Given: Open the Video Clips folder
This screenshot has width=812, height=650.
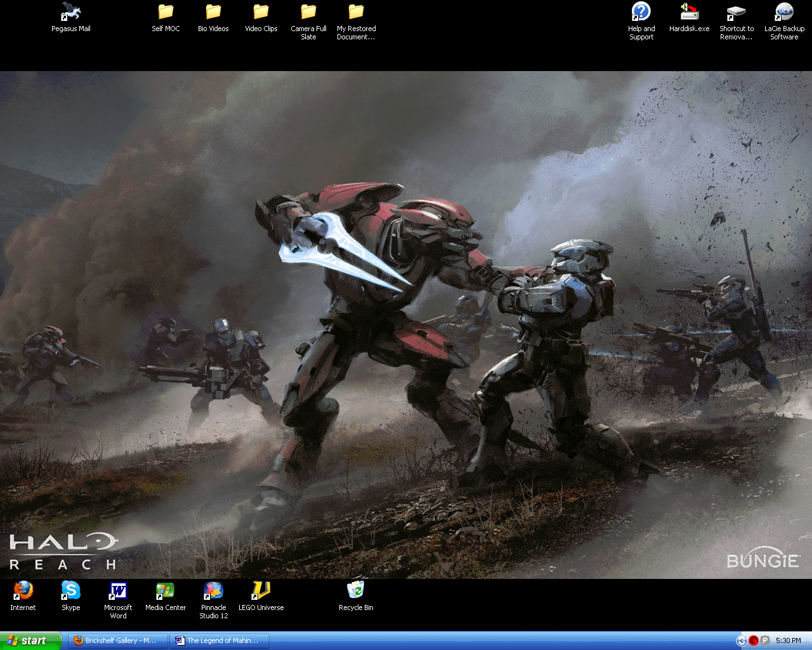Looking at the screenshot, I should tap(261, 13).
